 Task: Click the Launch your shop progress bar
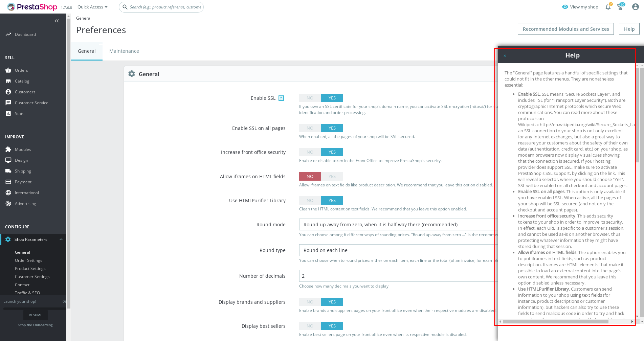pyautogui.click(x=35, y=309)
